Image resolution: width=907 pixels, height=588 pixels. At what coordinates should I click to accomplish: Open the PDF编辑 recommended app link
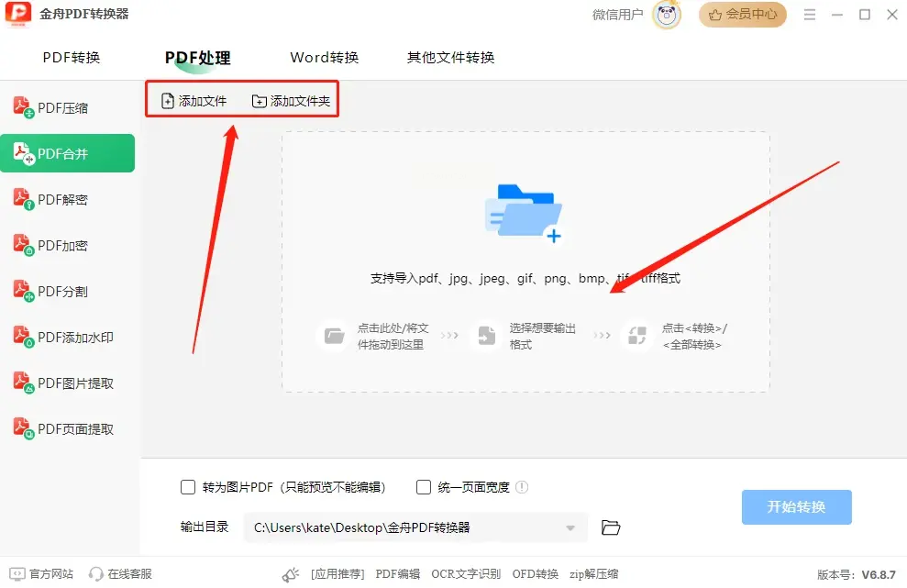(x=397, y=574)
